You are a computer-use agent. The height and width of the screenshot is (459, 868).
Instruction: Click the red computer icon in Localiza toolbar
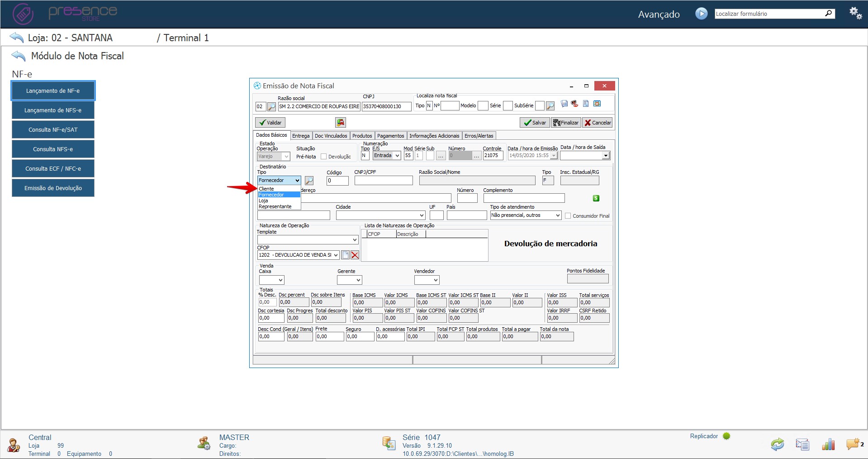coord(574,104)
